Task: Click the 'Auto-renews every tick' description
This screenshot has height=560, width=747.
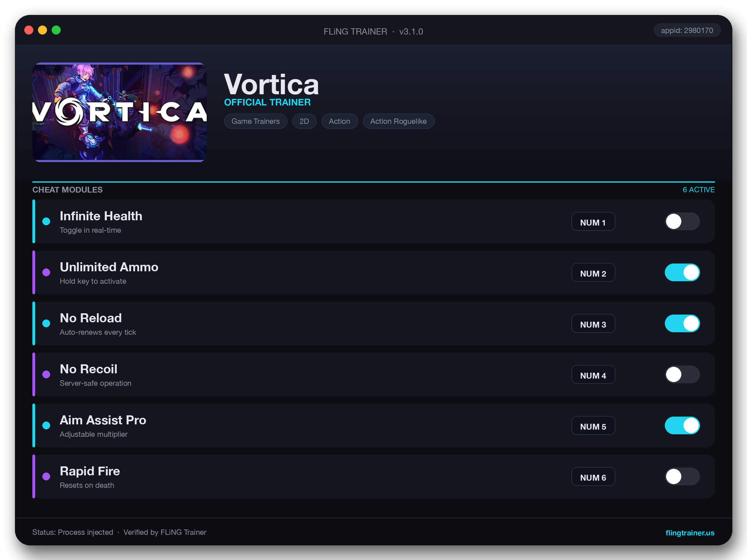Action: pos(98,332)
